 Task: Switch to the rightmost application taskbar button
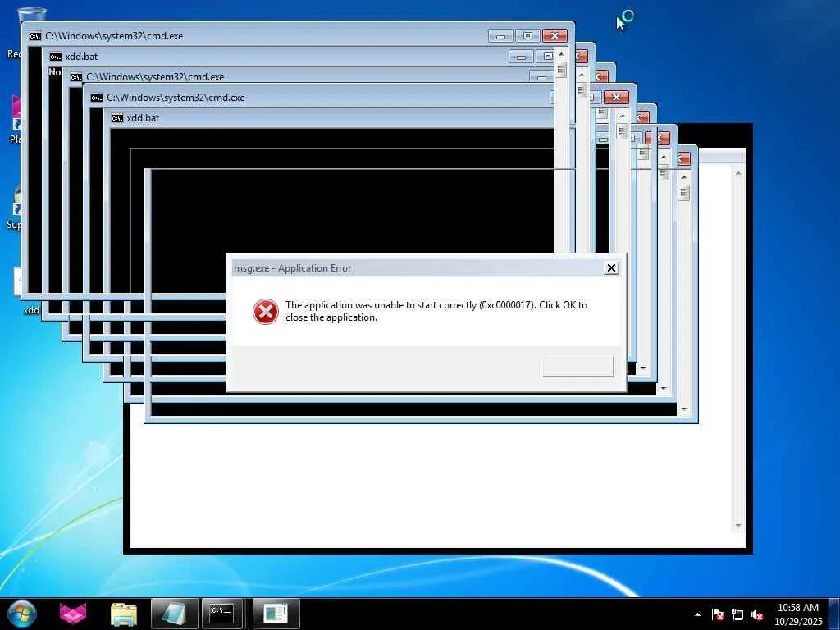276,614
